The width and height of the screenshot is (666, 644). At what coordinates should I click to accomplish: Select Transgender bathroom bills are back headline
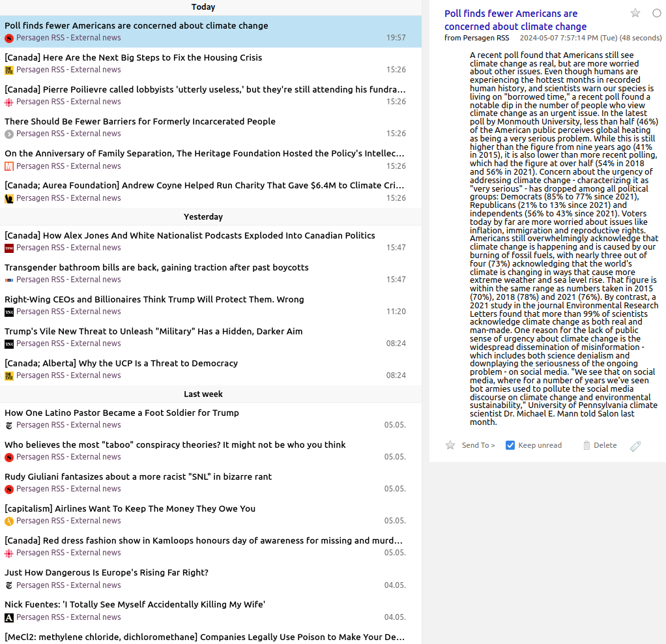[x=157, y=267]
